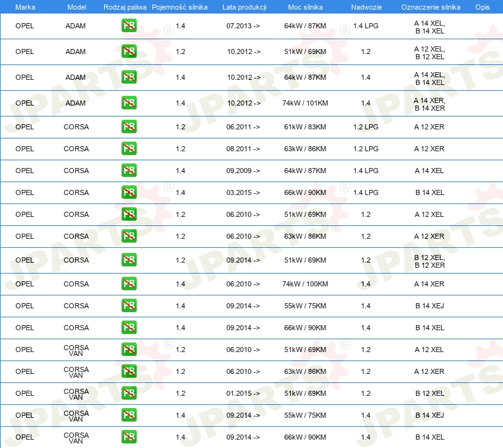Select the date cell 09.2009 ->

[x=243, y=171]
